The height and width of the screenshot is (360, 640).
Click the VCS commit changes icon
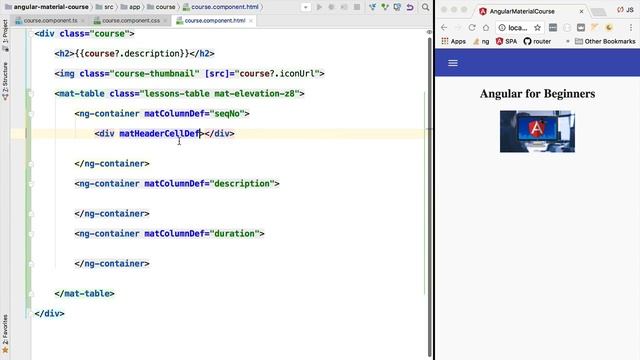coord(384,7)
